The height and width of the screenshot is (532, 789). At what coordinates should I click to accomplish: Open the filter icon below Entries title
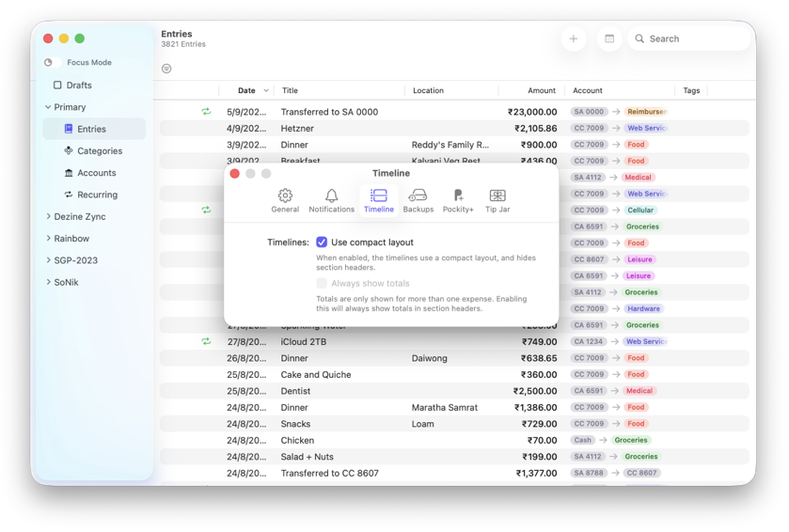click(x=166, y=69)
